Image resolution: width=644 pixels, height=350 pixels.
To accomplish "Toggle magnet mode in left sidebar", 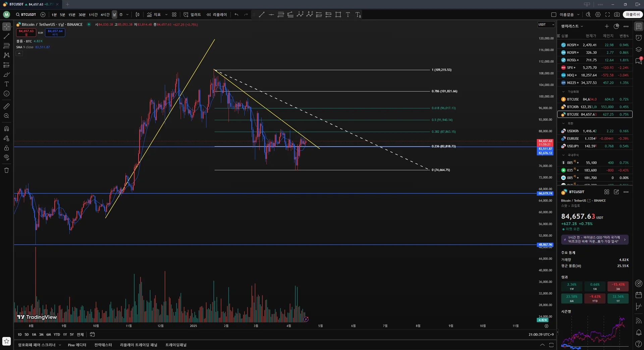I will tap(6, 129).
